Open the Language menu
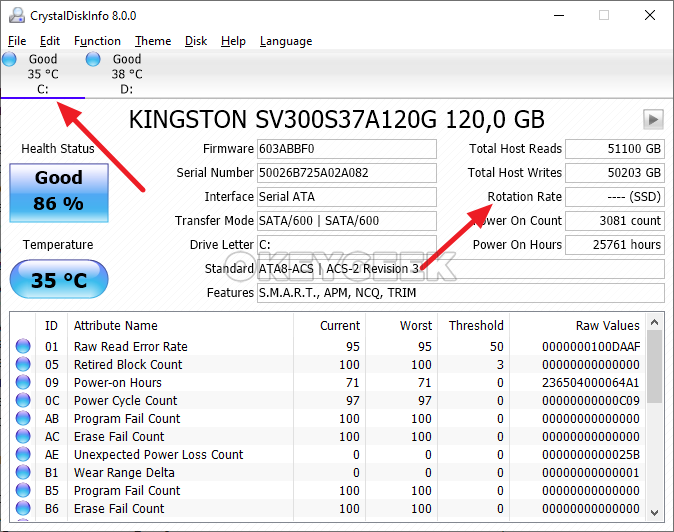 286,41
